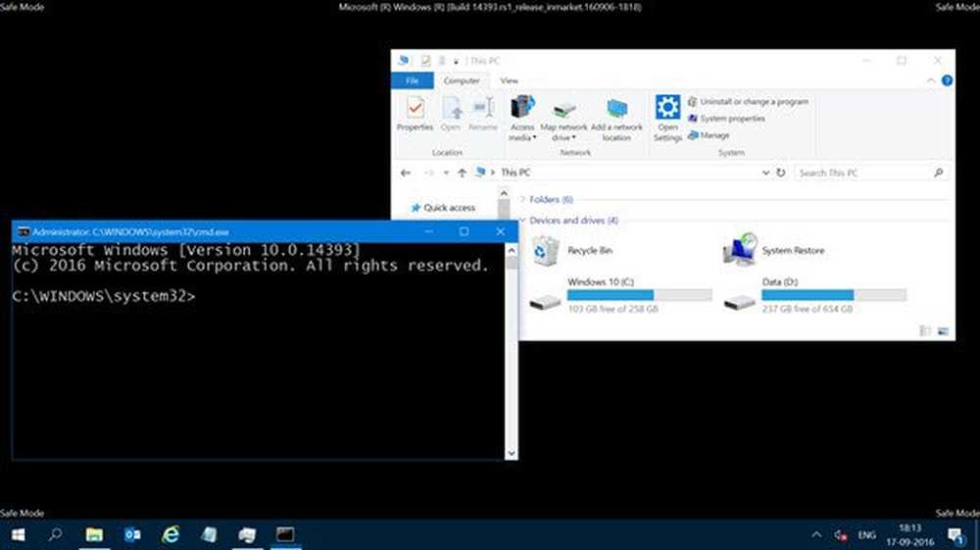Open the Action Center notification icon
Image resolution: width=980 pixels, height=550 pixels.
click(955, 535)
